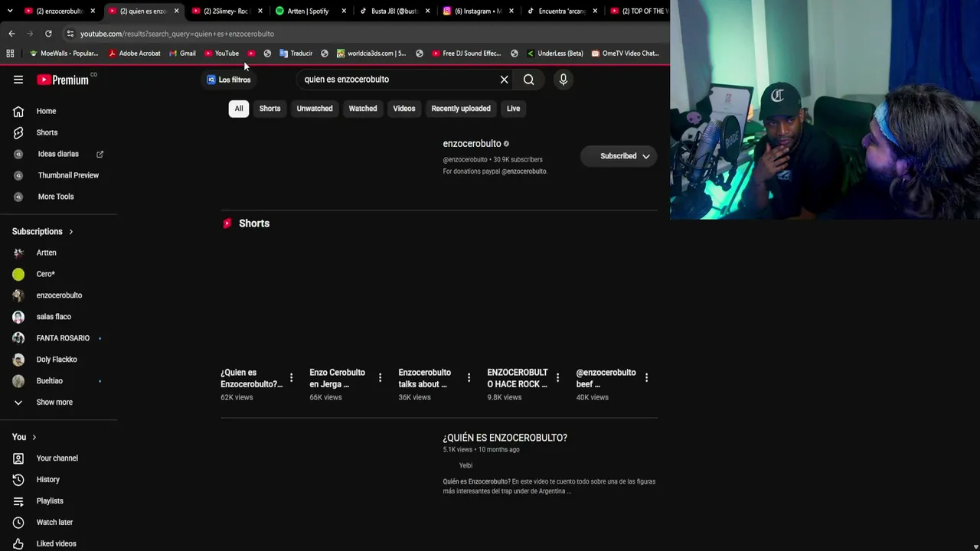Select the All filter chip

click(239, 109)
